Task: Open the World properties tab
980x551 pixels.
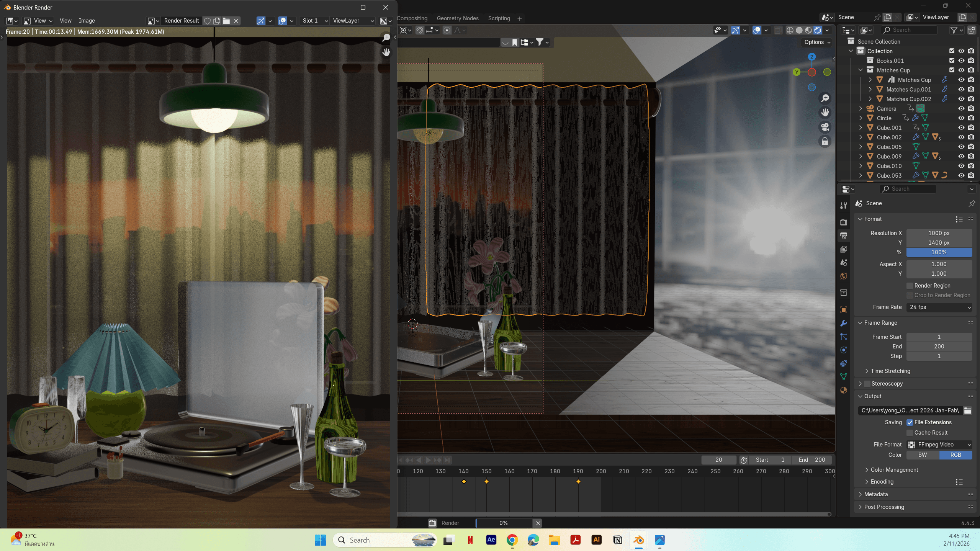Action: tap(844, 276)
